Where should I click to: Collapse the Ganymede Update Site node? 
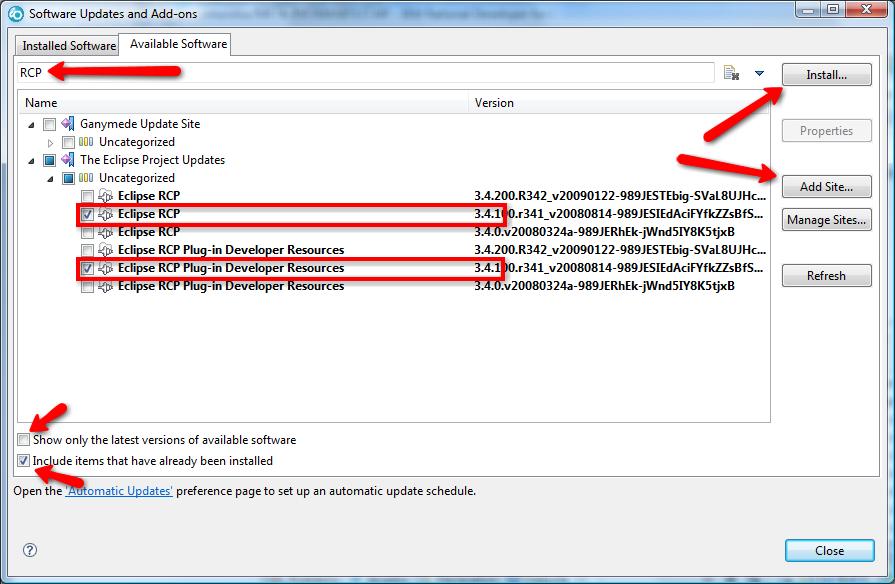tap(31, 124)
